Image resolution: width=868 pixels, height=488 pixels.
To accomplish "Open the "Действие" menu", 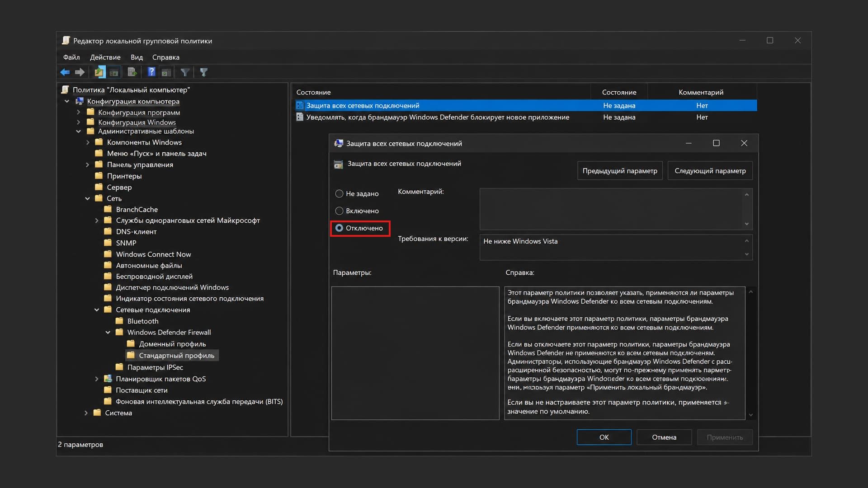I will (105, 57).
